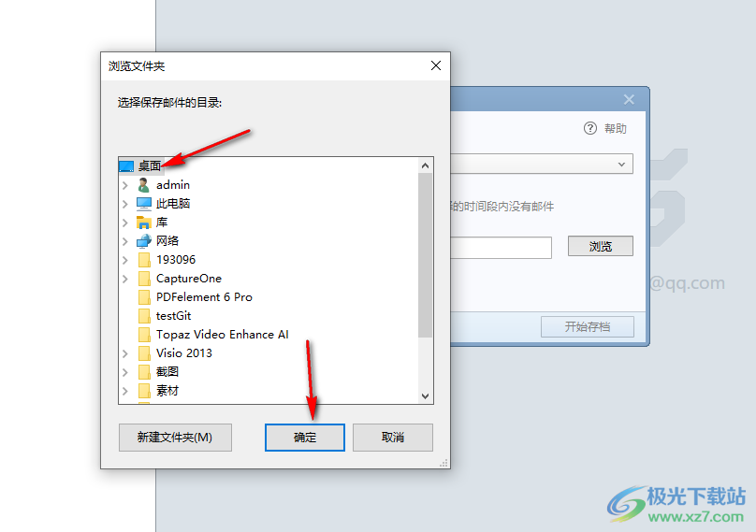
Task: Expand the CaptureOne folder chevron
Action: [125, 279]
